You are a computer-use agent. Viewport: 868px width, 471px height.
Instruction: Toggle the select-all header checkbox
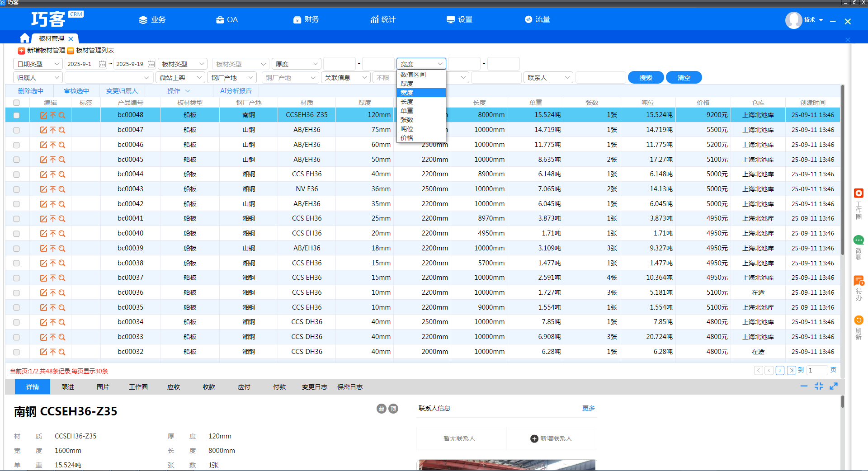17,103
